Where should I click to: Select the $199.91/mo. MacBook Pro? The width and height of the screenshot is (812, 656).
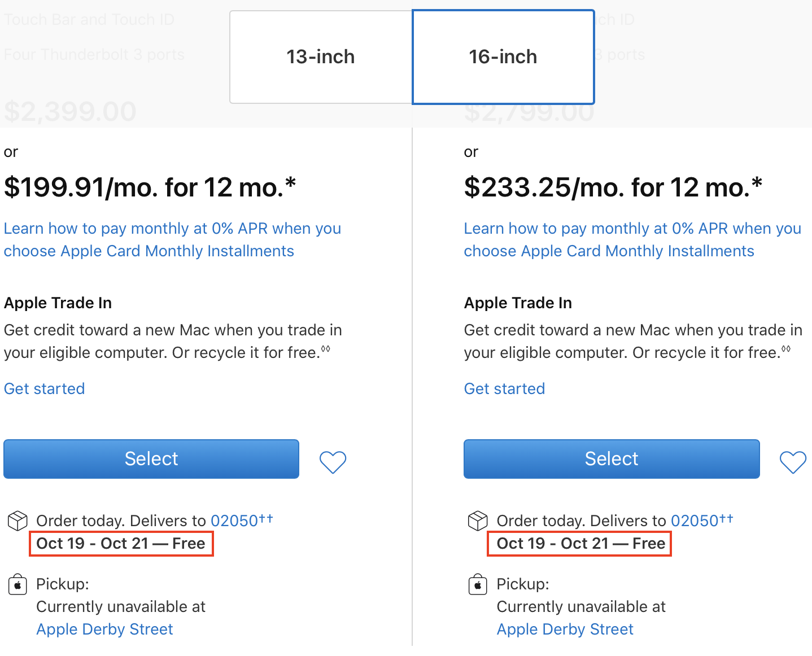pyautogui.click(x=151, y=459)
